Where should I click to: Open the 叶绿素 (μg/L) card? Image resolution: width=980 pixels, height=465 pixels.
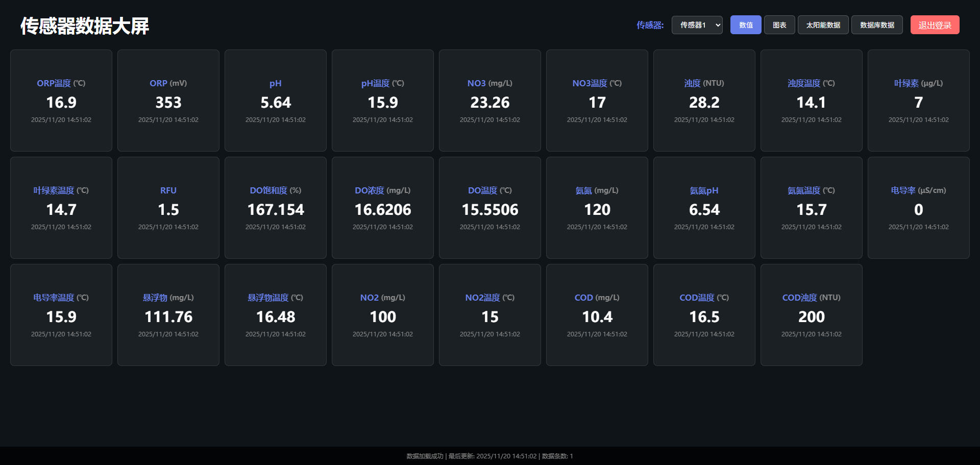pyautogui.click(x=919, y=101)
